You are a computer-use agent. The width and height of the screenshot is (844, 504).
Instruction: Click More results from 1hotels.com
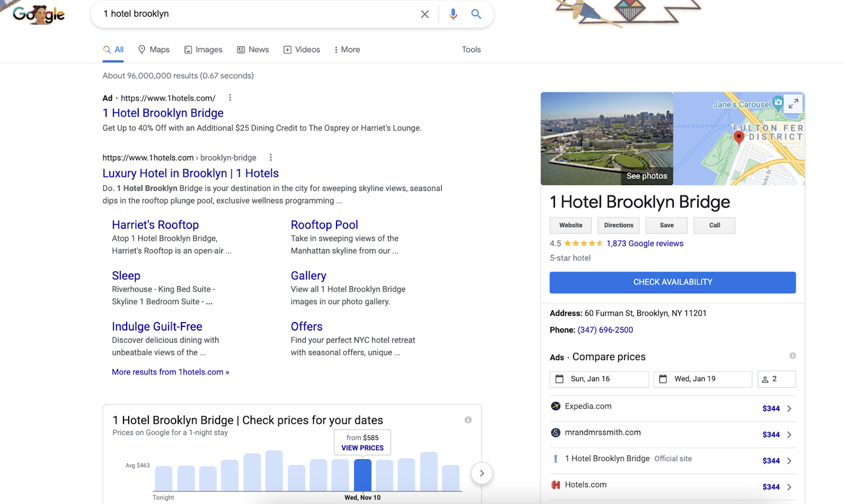[x=170, y=372]
